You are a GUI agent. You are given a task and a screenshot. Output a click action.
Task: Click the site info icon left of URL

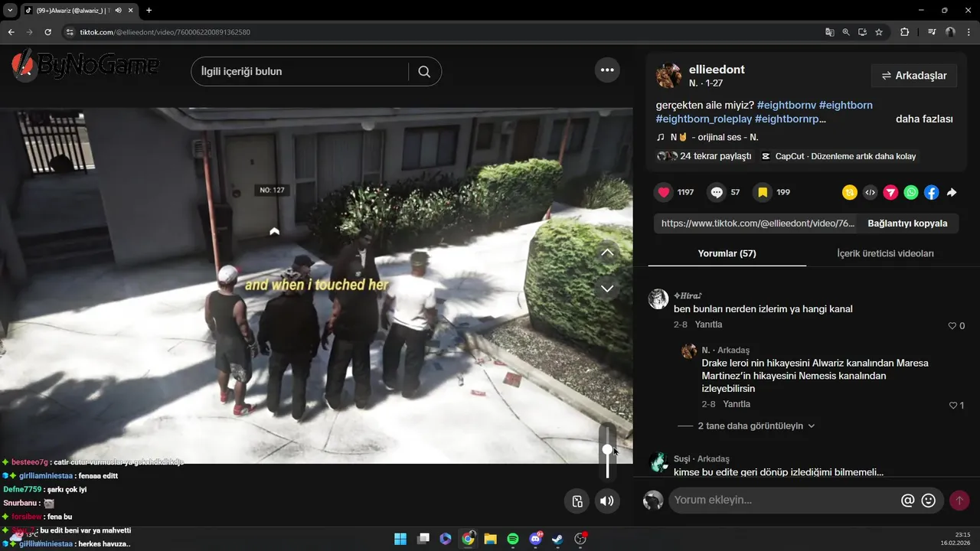coord(69,32)
